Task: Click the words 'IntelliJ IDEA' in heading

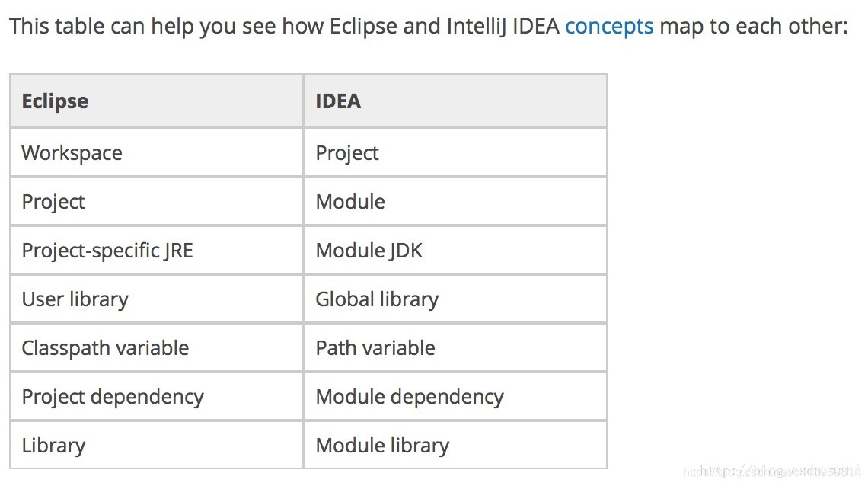Action: (503, 26)
